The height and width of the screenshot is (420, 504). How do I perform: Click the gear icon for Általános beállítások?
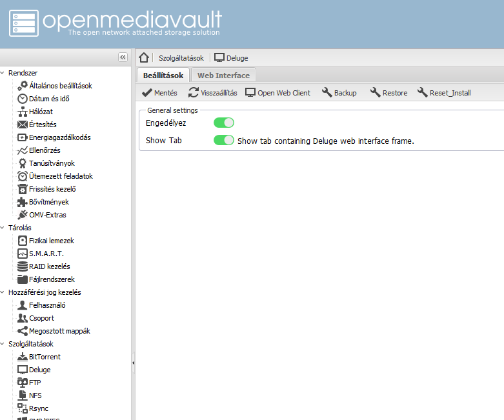(x=23, y=86)
